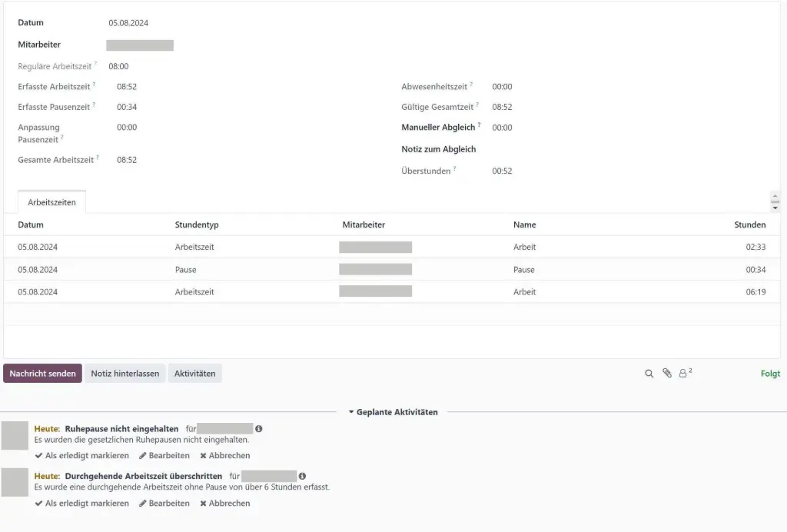Select the Arbeitszeiten tab
This screenshot has width=787, height=532.
point(51,202)
